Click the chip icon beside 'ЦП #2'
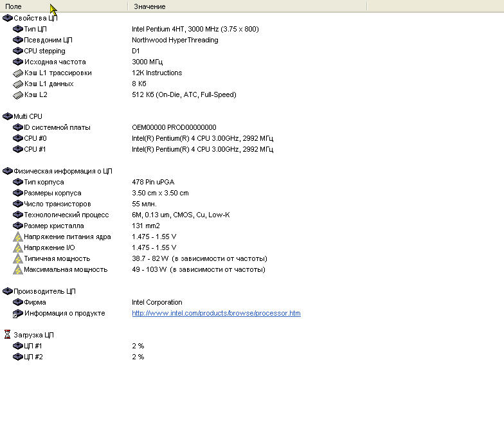 18,357
